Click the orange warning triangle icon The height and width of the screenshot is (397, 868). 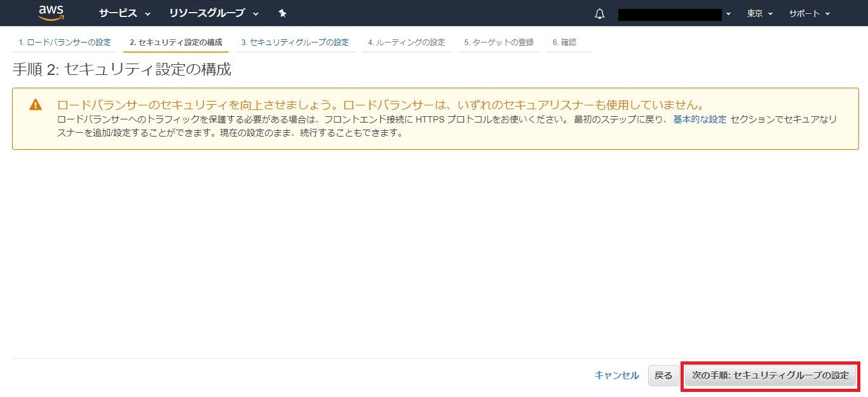coord(36,105)
